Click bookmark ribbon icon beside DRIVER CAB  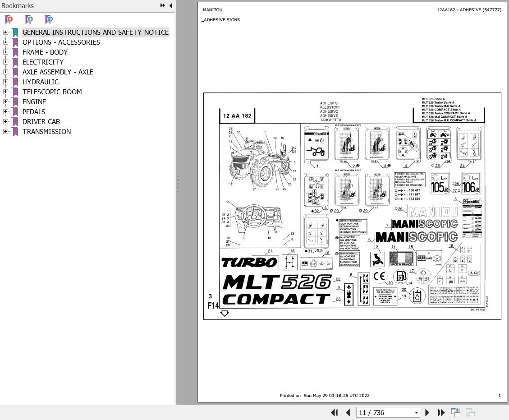[15, 121]
